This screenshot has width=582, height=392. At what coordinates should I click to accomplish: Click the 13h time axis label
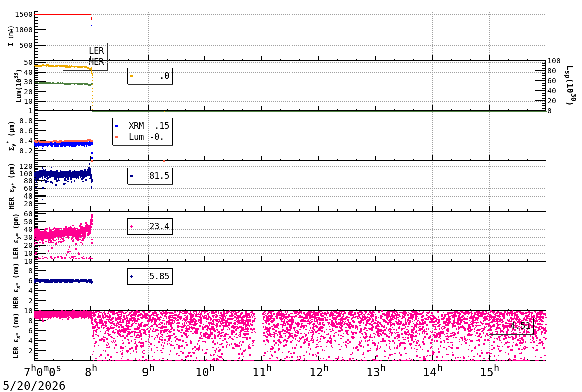coord(376,371)
